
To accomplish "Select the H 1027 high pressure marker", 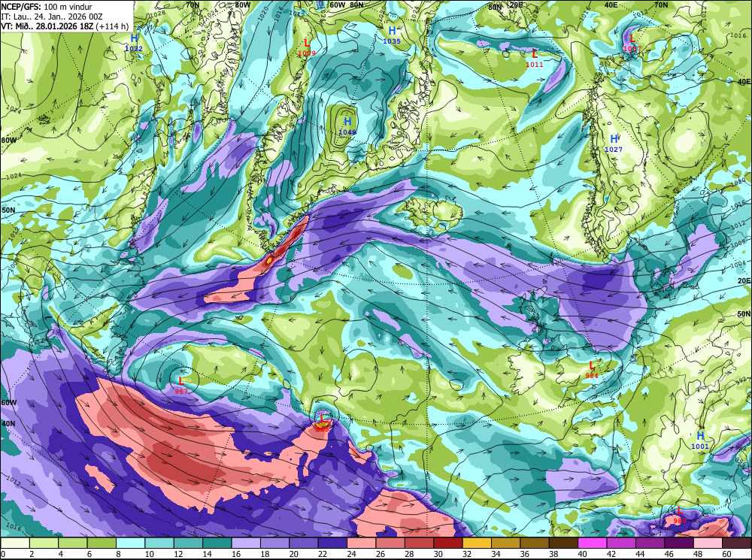I will 614,144.
